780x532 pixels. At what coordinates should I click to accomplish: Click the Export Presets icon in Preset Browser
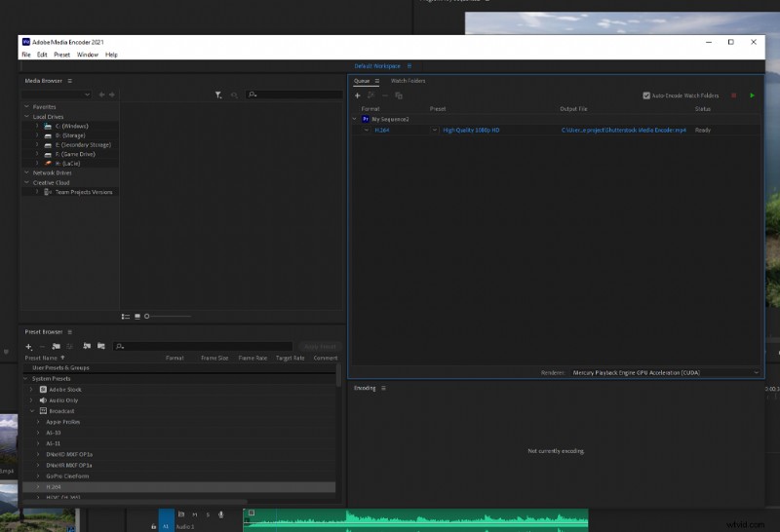tap(101, 346)
